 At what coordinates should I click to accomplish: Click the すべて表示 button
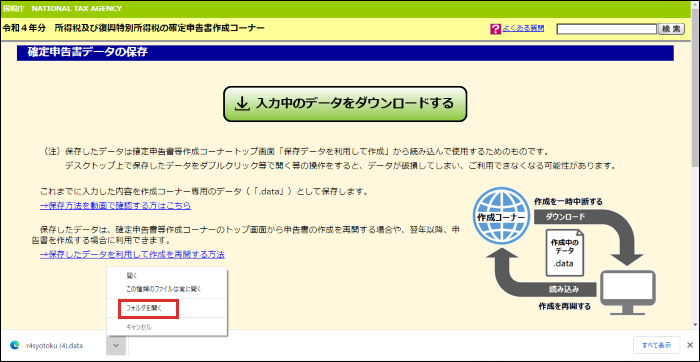pyautogui.click(x=656, y=345)
